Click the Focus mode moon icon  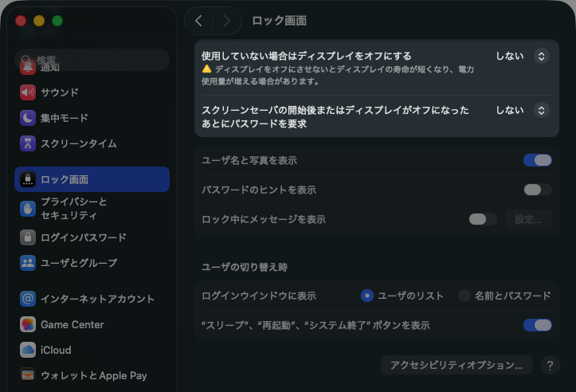[28, 118]
